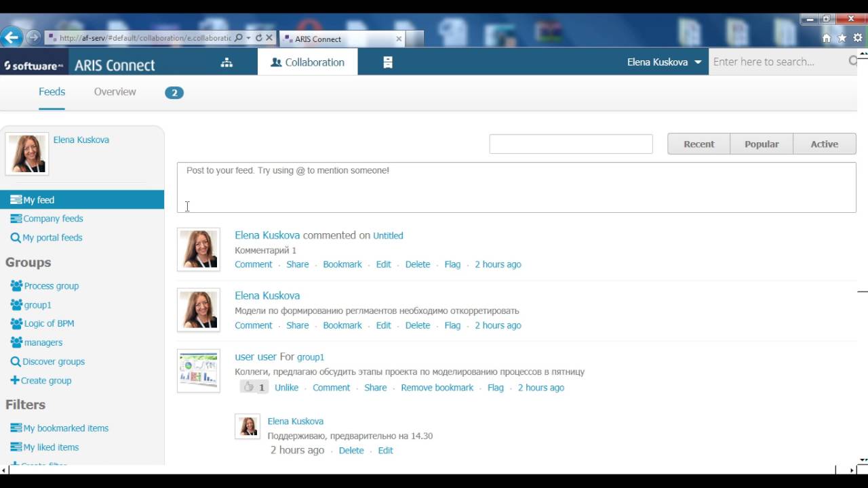Image resolution: width=868 pixels, height=488 pixels.
Task: Click the Post to your feed text area
Action: (517, 187)
